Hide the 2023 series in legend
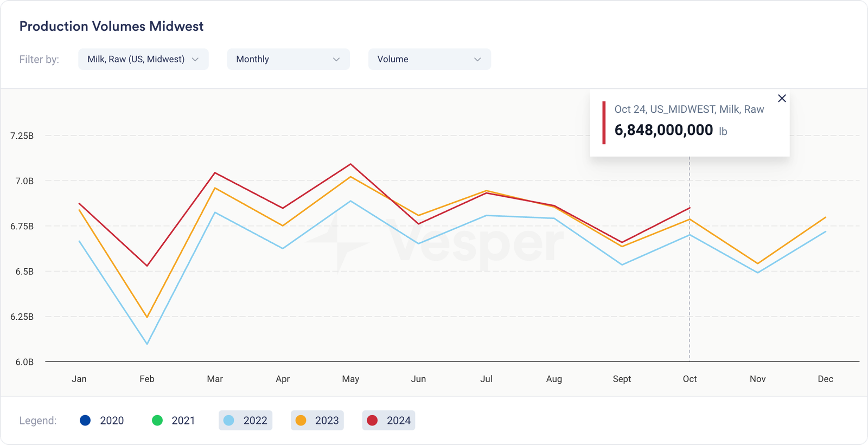 [x=317, y=421]
